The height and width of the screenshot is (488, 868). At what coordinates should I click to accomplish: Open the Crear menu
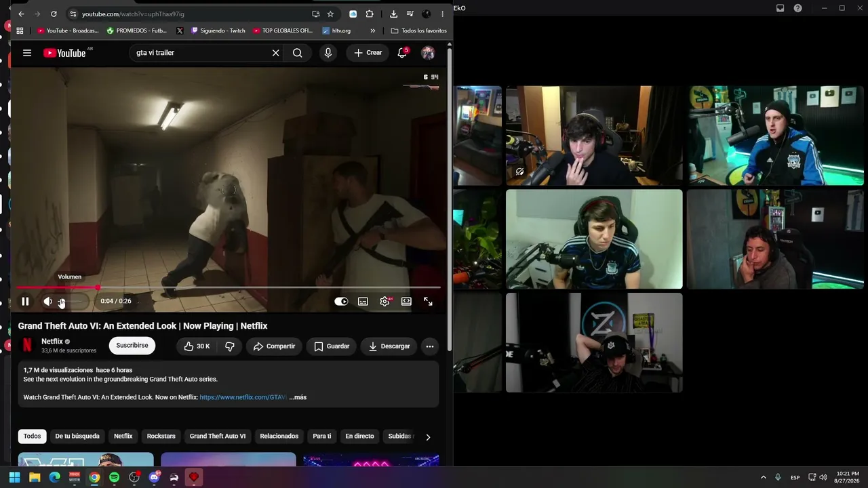point(368,53)
